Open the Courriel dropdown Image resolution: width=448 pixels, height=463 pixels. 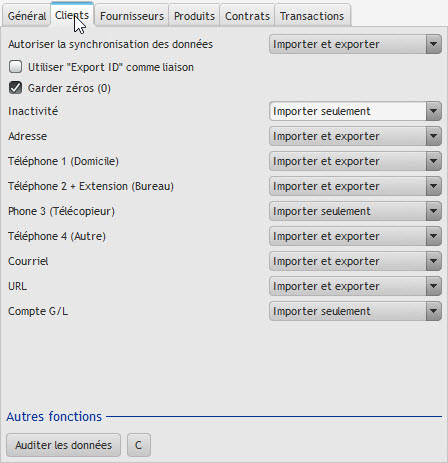pos(355,261)
